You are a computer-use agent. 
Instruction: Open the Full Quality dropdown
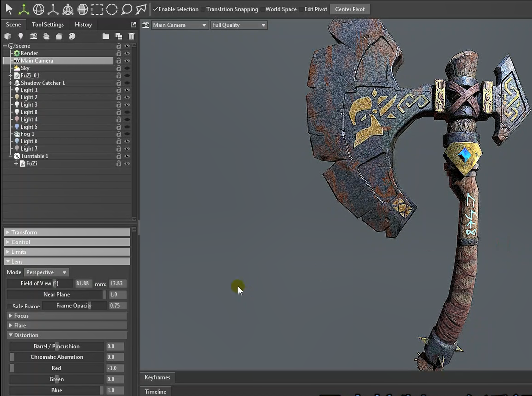239,25
